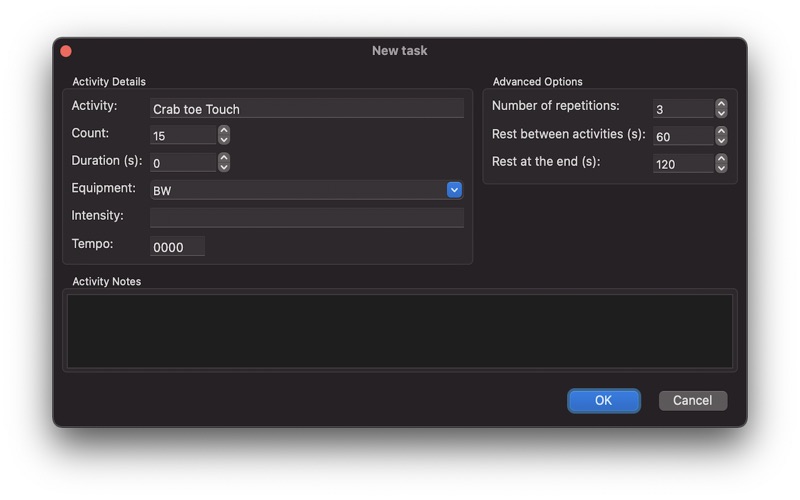
Task: Click the Tempo: label text
Action: 92,244
